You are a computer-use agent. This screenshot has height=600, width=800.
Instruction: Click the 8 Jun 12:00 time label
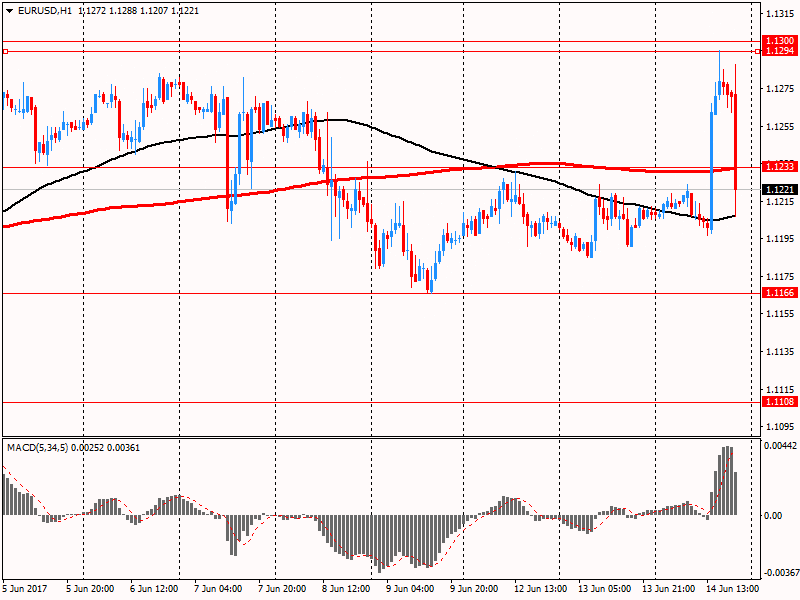point(346,588)
